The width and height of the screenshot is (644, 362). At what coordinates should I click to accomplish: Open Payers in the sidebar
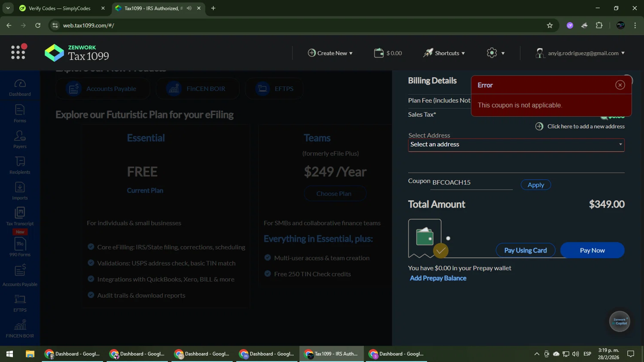(20, 140)
